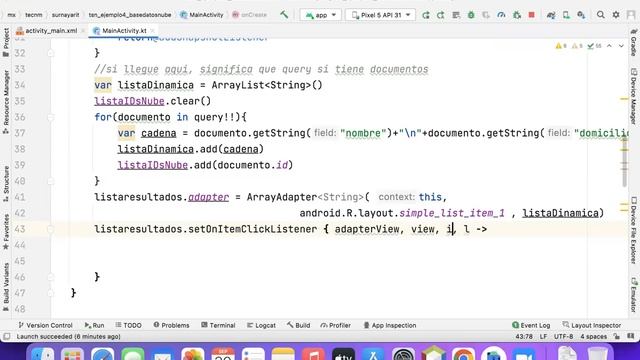Screen dimensions: 640x360
Task: Collapse fold marker at line 43
Action: [x=51, y=229]
